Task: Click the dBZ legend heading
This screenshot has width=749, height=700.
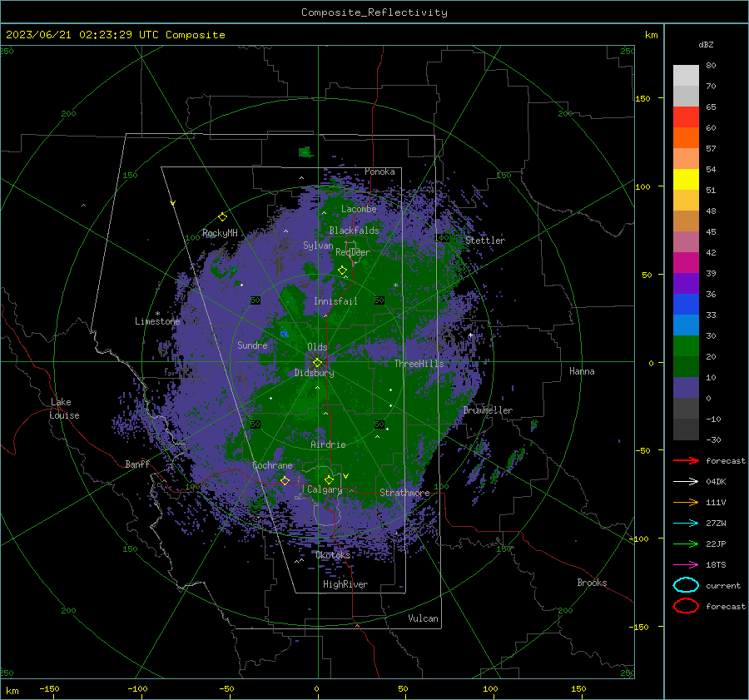Action: [706, 45]
